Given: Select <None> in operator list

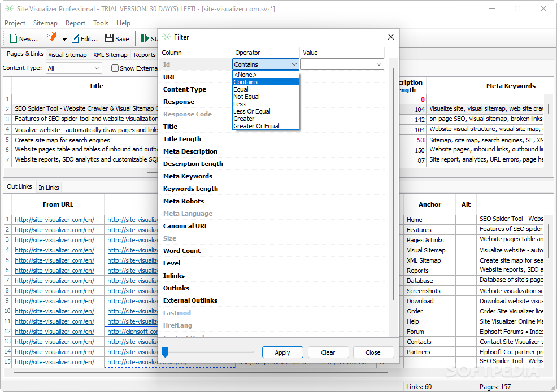Looking at the screenshot, I should point(266,75).
